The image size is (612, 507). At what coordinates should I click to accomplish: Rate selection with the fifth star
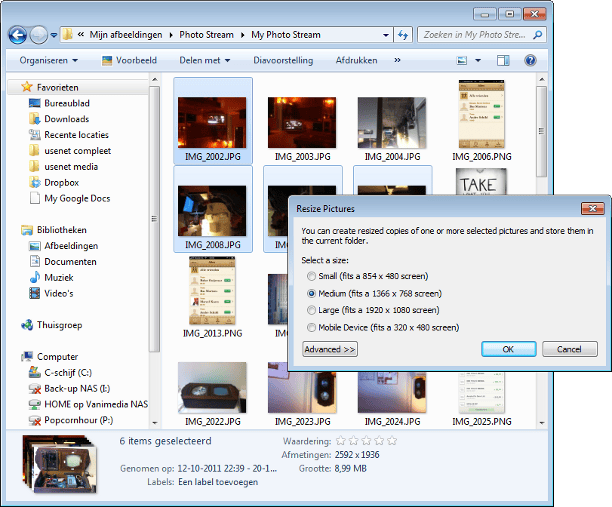(392, 441)
